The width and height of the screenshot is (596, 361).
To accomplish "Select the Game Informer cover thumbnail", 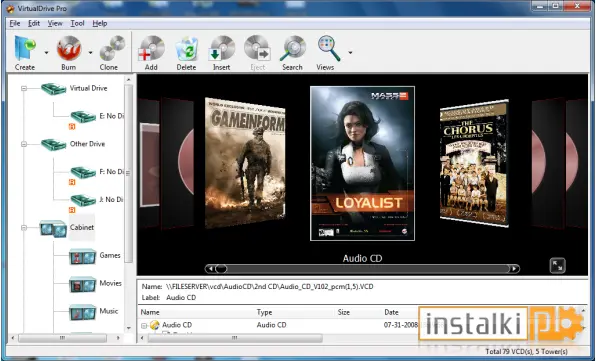I will coord(245,163).
